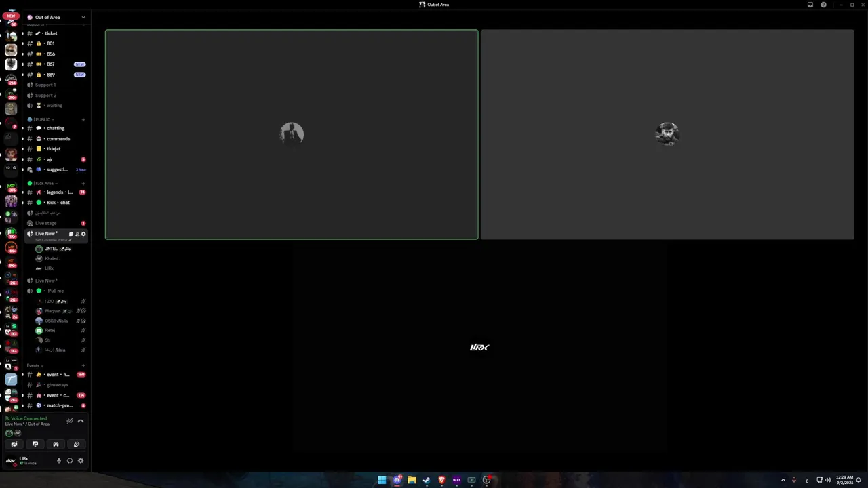Set a channel status
Screen dimensions: 868x488
point(53,240)
